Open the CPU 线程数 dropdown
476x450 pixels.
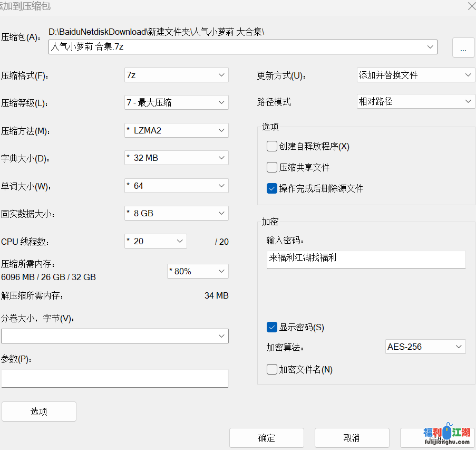[x=156, y=241]
